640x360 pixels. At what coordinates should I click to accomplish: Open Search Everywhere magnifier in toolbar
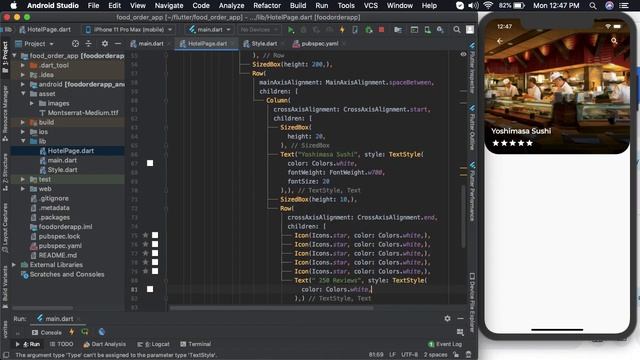coord(457,30)
